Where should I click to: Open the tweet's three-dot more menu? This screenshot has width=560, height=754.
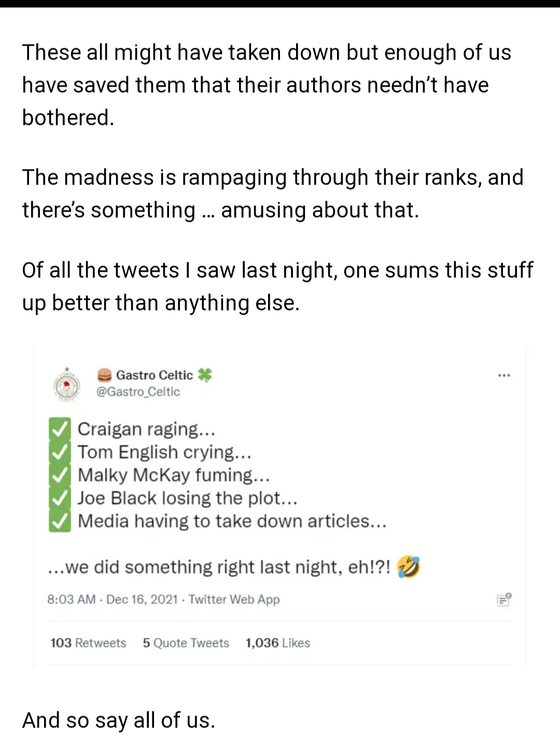503,375
